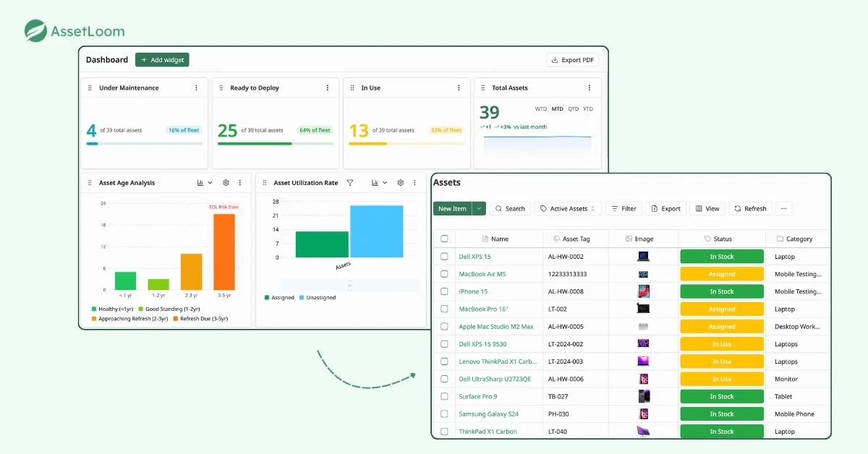The image size is (868, 454).
Task: Click the Under Maintenance progress bar
Action: coord(144,144)
